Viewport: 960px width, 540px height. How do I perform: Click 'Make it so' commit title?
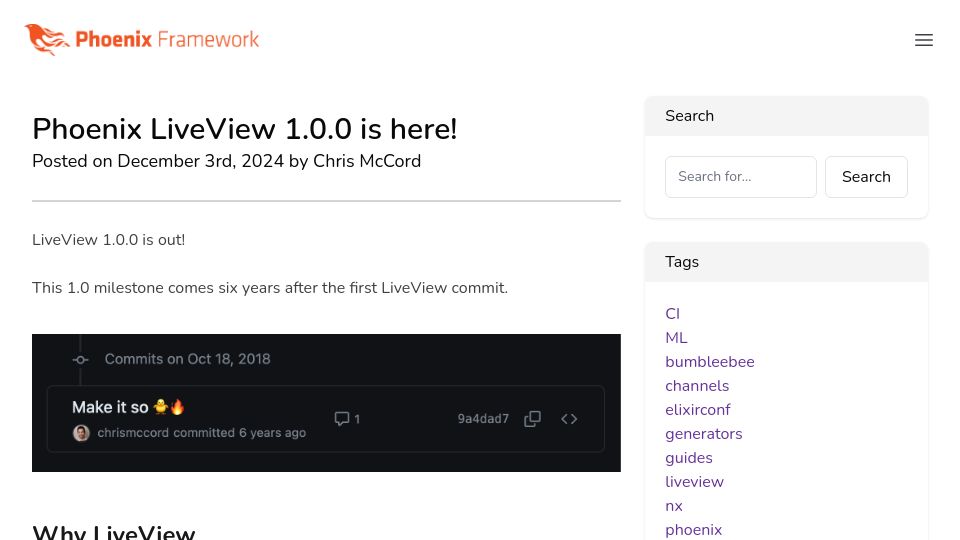[x=128, y=407]
